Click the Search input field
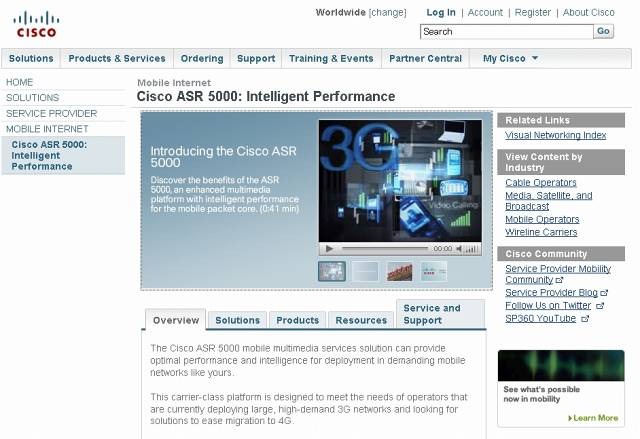Screen dimensions: 640x439 [x=506, y=32]
